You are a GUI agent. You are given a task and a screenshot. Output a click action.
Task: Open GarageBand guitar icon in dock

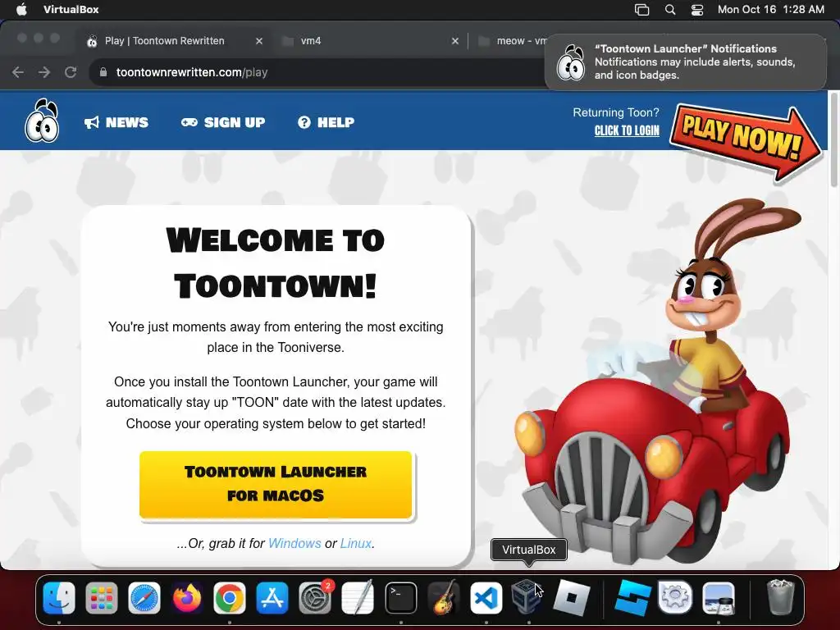[x=444, y=598]
